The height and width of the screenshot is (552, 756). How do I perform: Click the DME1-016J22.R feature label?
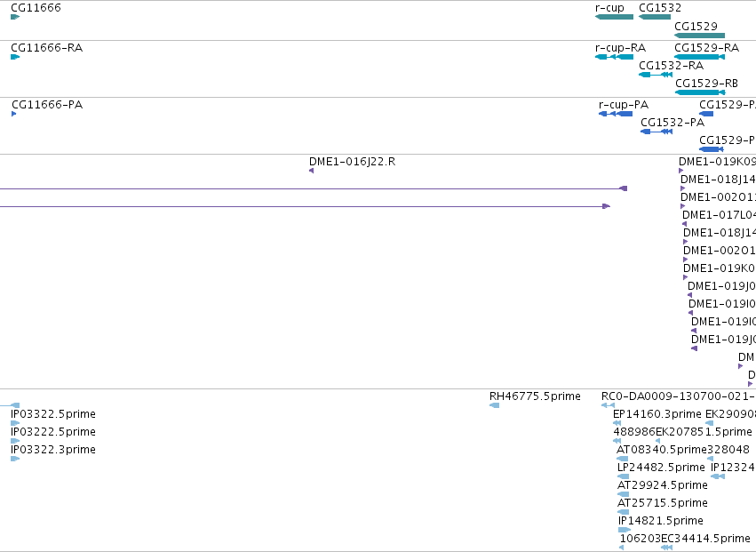tap(352, 162)
